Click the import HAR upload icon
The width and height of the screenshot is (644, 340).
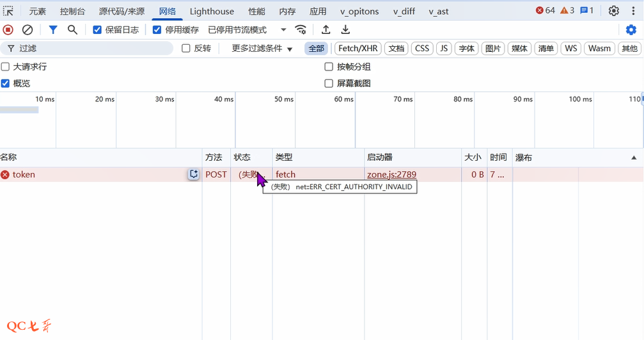point(326,29)
